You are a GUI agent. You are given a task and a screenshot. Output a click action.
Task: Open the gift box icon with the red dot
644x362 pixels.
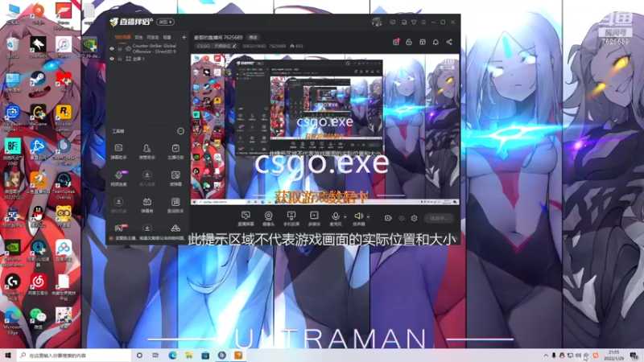(396, 42)
